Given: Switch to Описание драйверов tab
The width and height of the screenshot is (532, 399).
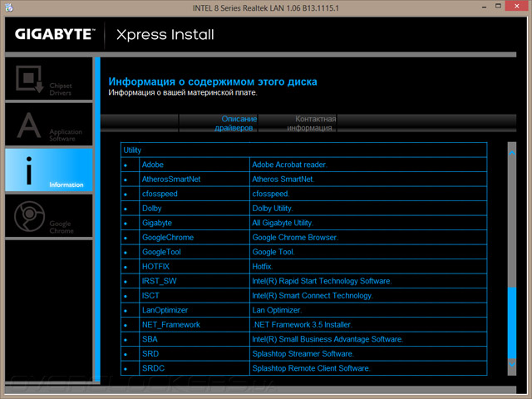Looking at the screenshot, I should click(x=218, y=123).
